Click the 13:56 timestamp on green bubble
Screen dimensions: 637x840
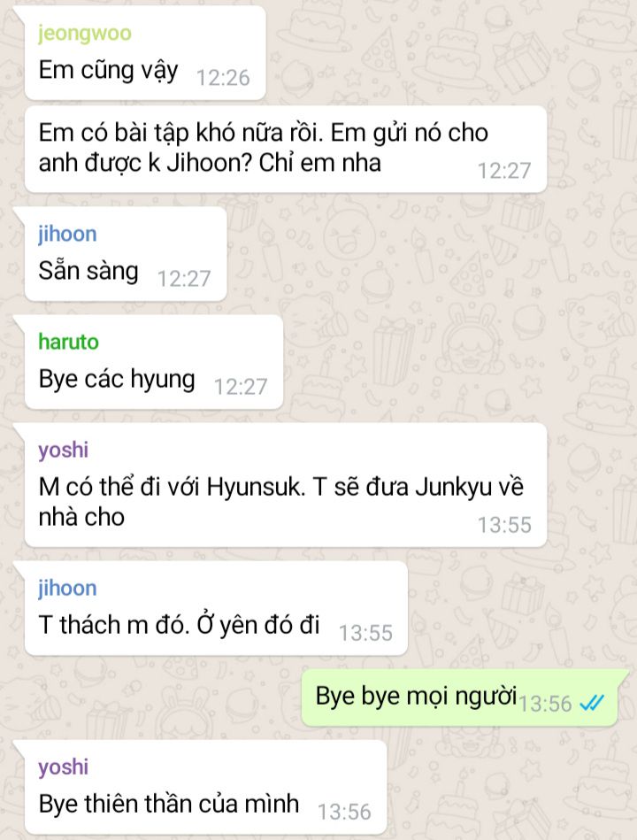[x=546, y=704]
